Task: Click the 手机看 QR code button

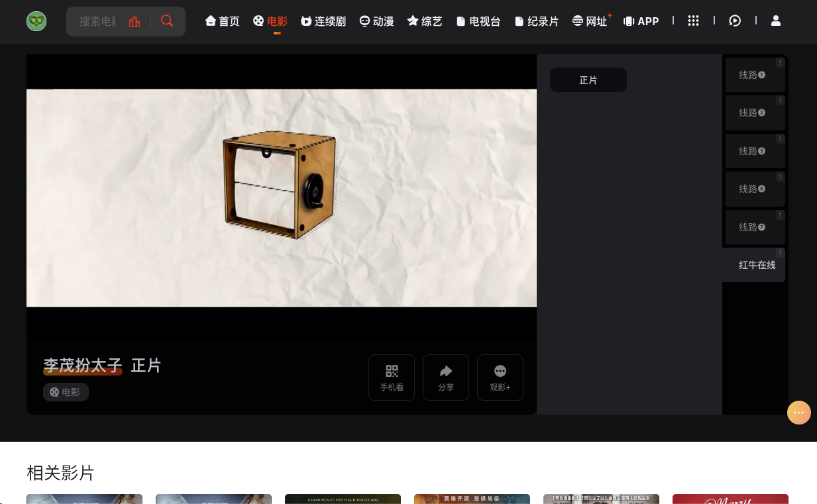Action: tap(392, 378)
